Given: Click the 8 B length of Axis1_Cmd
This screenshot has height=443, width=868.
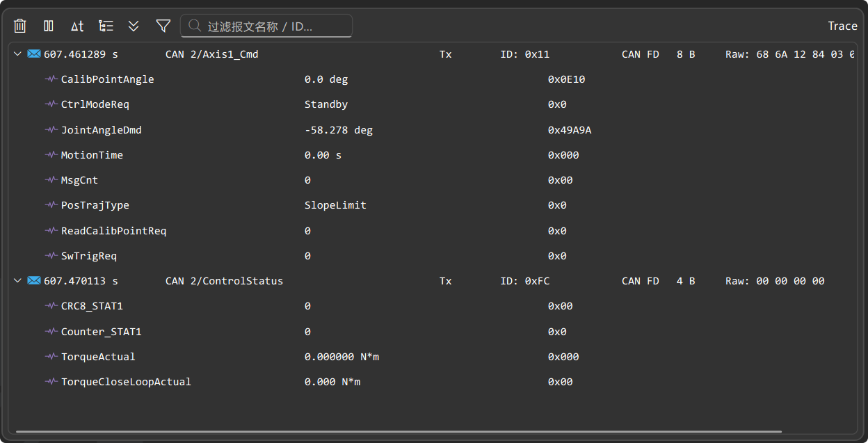Looking at the screenshot, I should (686, 54).
